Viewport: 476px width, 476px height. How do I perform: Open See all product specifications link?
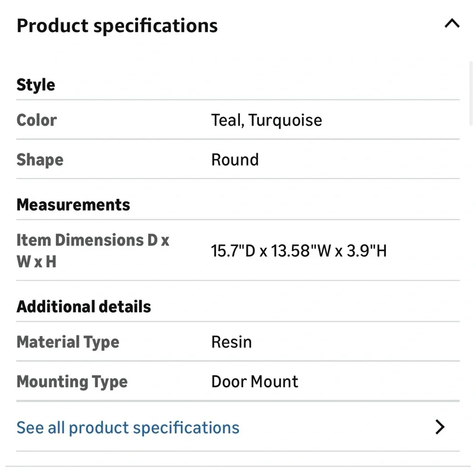(x=128, y=427)
